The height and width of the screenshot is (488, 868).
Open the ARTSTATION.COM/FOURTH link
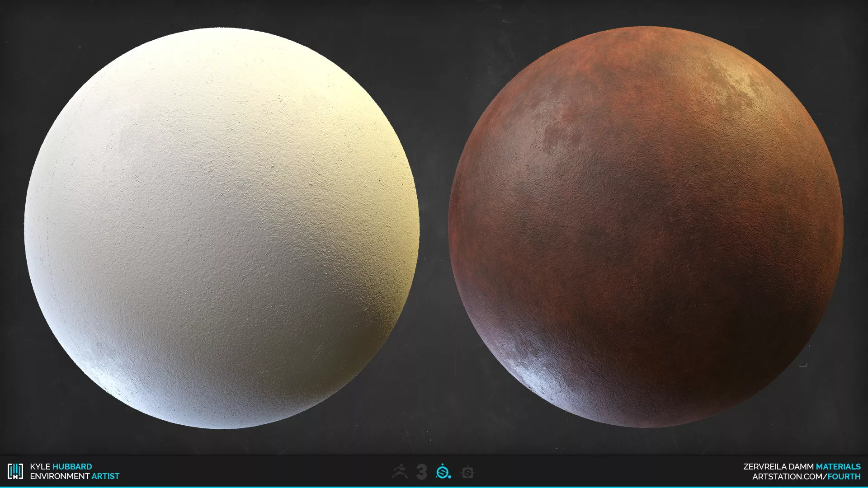coord(806,476)
